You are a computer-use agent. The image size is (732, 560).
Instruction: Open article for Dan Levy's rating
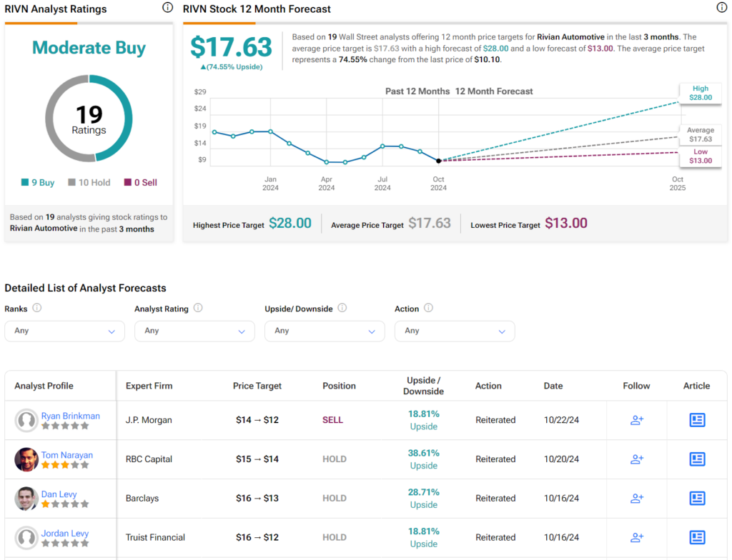coord(697,498)
